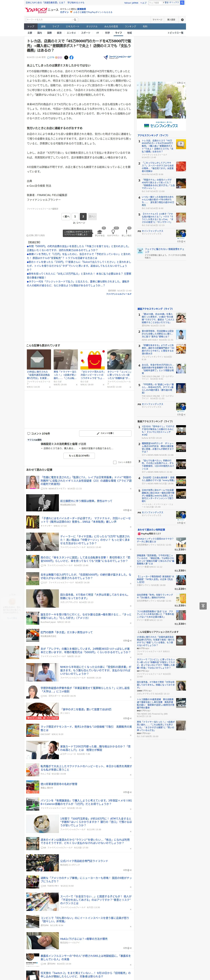
Task: Select page 2 in pagination
Action: 83,216
